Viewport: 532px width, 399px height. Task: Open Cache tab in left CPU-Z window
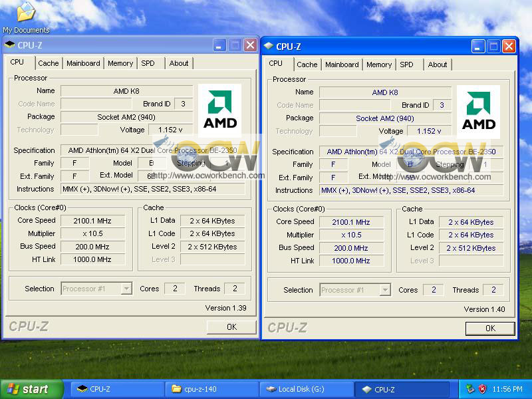pyautogui.click(x=48, y=63)
